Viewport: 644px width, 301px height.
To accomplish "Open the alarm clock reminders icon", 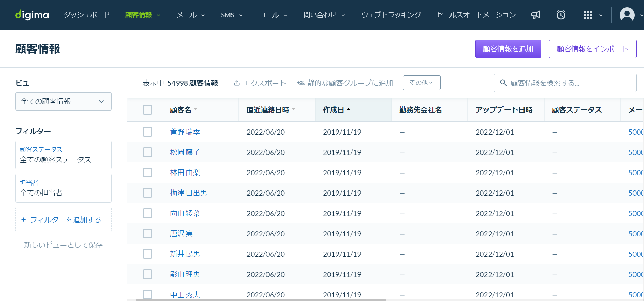I will [x=561, y=15].
